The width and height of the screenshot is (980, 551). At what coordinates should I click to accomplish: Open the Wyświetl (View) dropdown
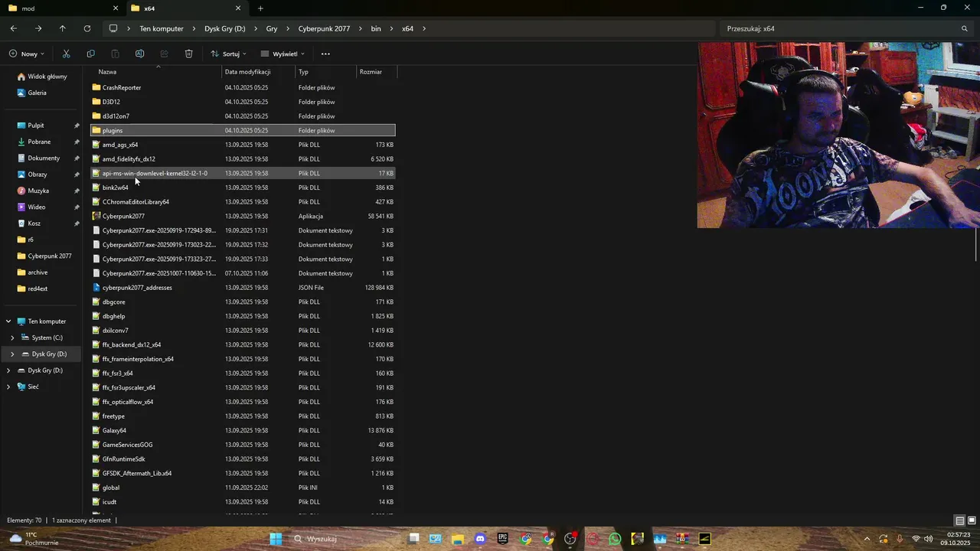click(283, 54)
